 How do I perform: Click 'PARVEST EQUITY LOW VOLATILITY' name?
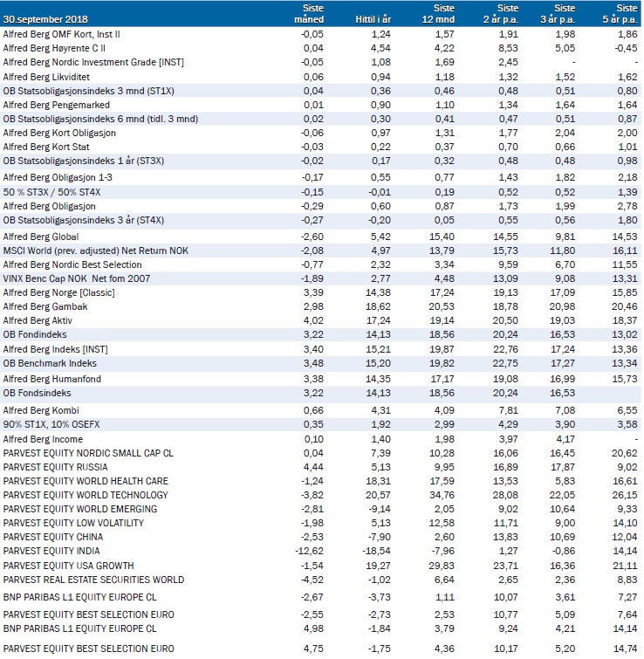point(73,523)
